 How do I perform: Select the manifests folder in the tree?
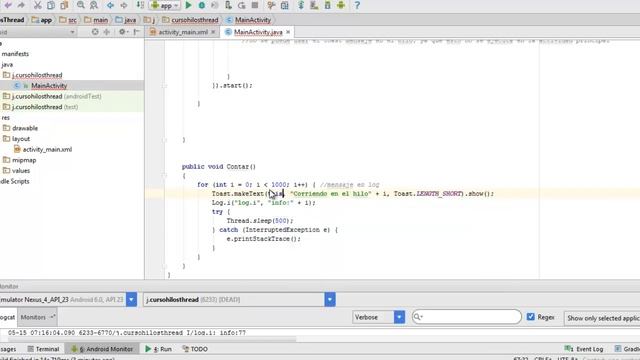15,54
